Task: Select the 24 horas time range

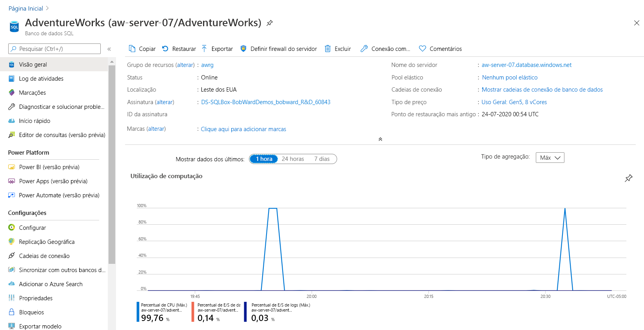Action: coord(293,159)
